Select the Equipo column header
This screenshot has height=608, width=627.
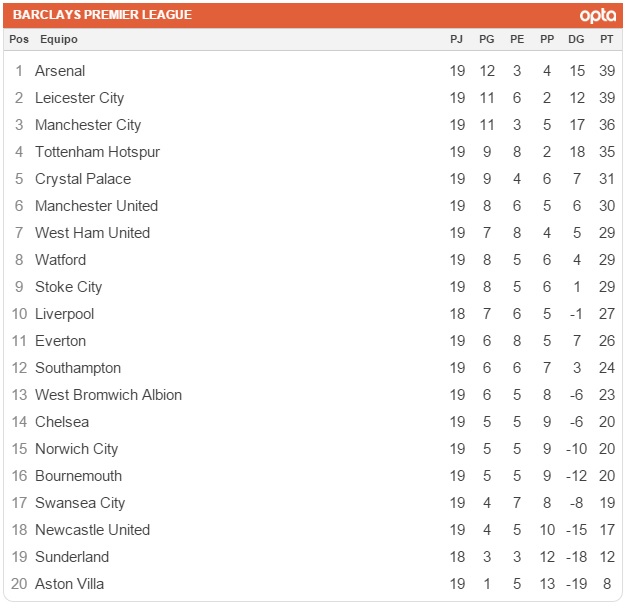click(58, 39)
